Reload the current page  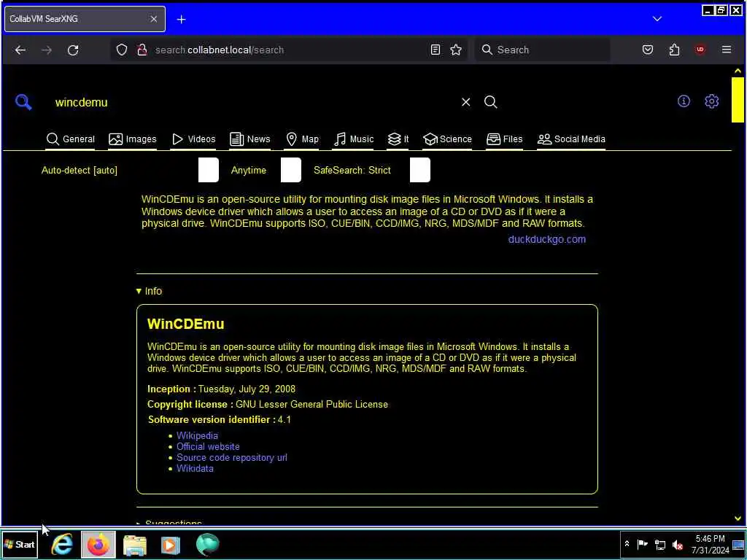(73, 50)
